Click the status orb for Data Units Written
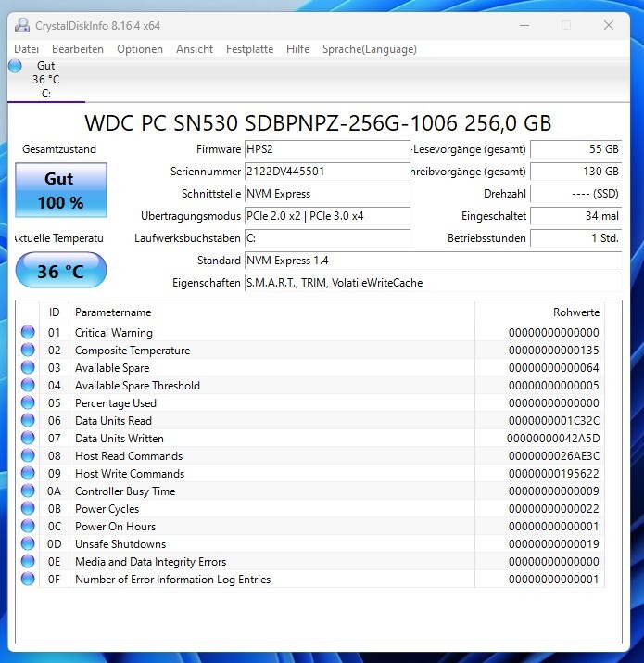644x663 pixels. pyautogui.click(x=28, y=438)
